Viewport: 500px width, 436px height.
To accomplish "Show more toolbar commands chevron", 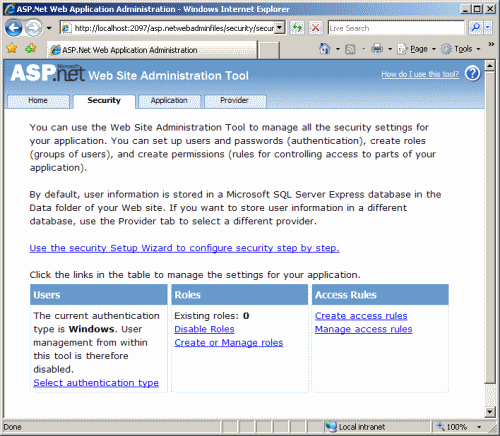I will 491,44.
